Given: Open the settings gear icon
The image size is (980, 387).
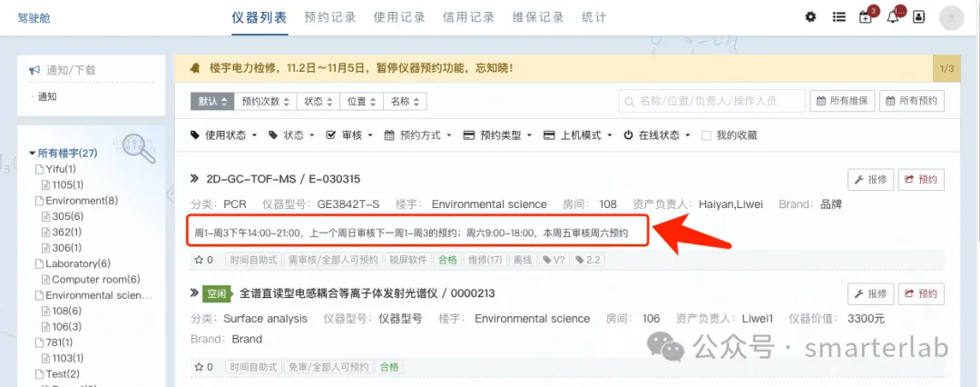Looking at the screenshot, I should (810, 17).
